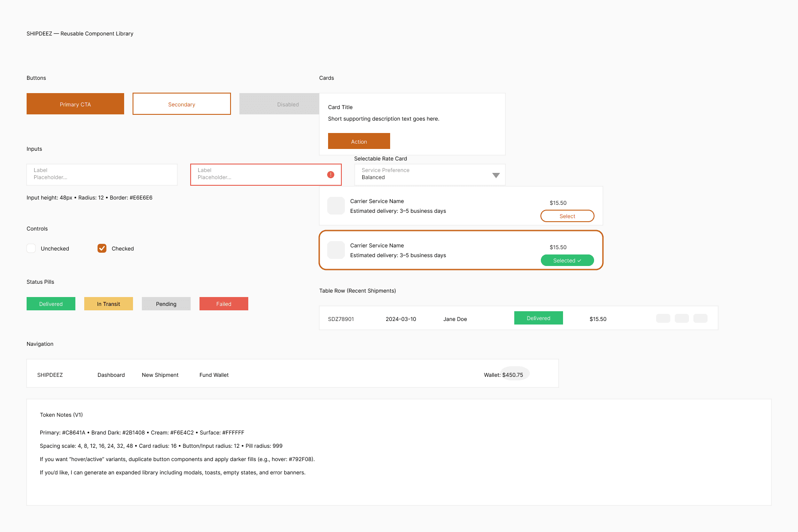This screenshot has width=798, height=532.
Task: Click the checkmark icon inside the Selected pill
Action: pyautogui.click(x=579, y=260)
